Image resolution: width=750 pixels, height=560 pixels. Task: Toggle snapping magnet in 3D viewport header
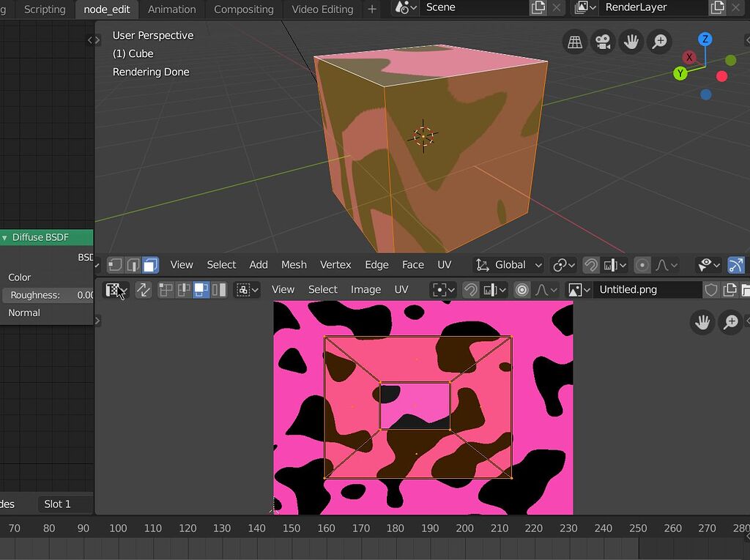[591, 265]
